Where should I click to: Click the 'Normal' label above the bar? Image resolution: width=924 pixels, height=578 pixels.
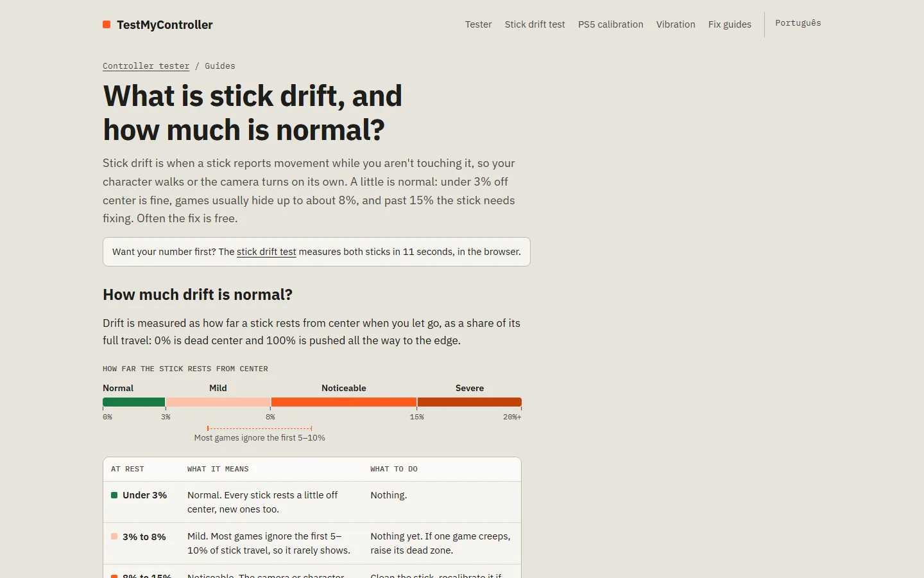118,388
